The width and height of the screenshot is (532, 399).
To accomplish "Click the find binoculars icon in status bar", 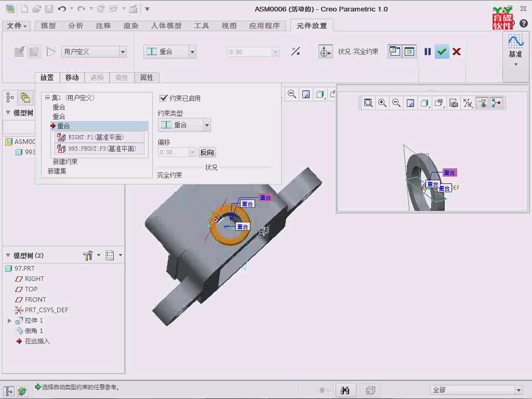I will (x=345, y=390).
